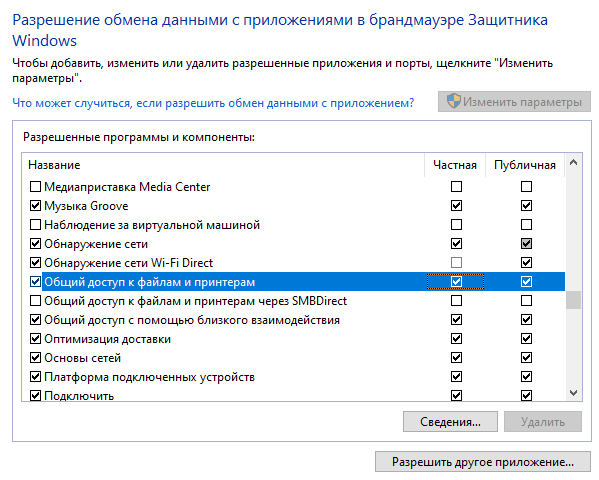
Task: Select 'Медиаприставка Media Center' row text
Action: 127,187
